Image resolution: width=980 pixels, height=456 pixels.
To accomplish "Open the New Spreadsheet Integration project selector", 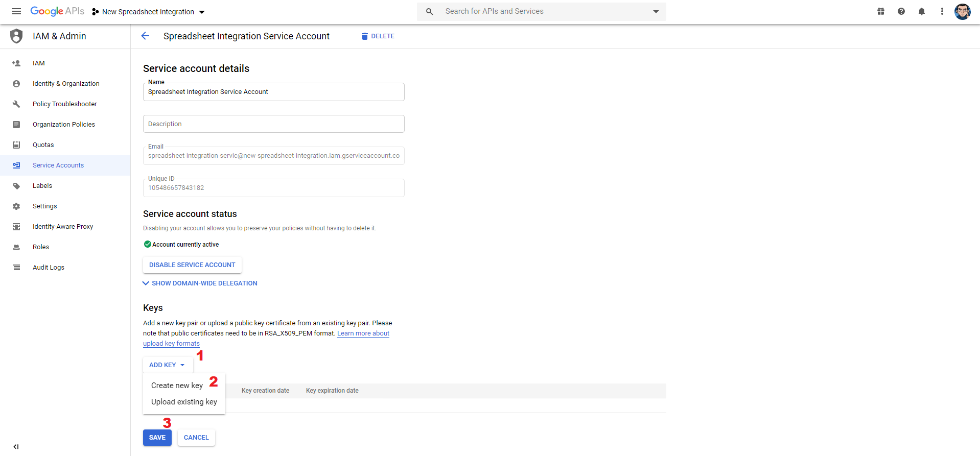I will click(x=148, y=12).
